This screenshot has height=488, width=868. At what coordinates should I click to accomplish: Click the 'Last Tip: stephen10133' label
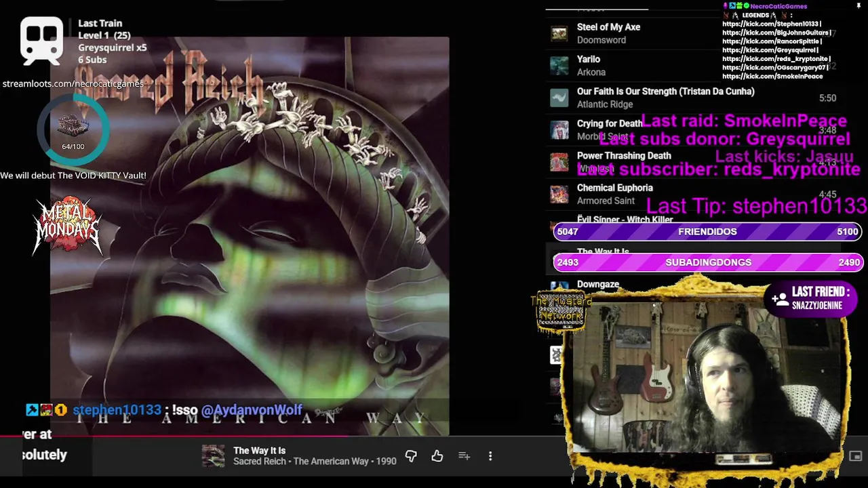757,205
